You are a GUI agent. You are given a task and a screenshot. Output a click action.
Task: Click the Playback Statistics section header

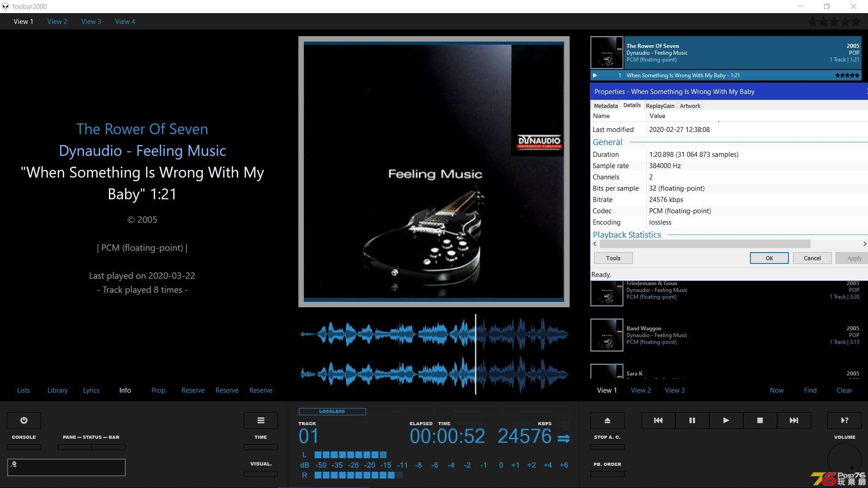tap(627, 235)
